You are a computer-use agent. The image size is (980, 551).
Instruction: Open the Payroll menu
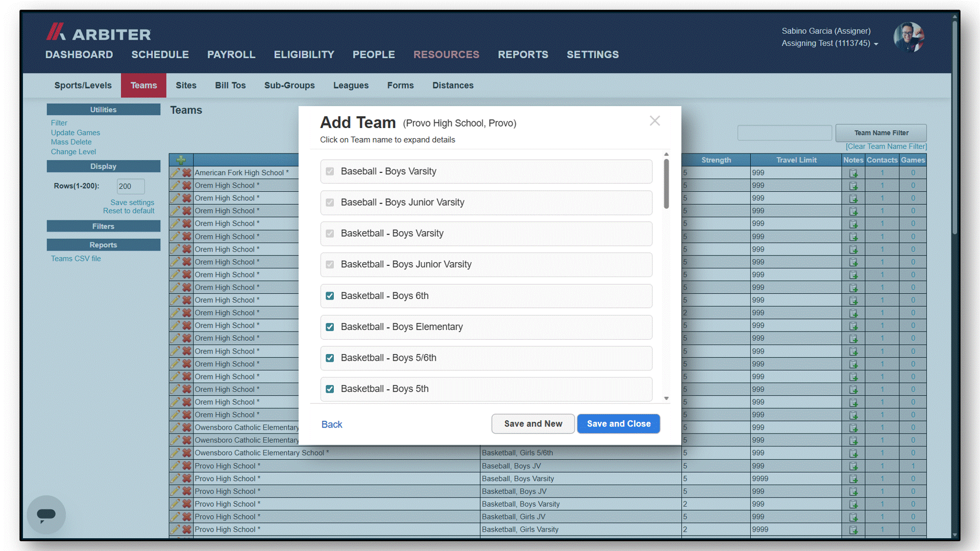coord(231,55)
